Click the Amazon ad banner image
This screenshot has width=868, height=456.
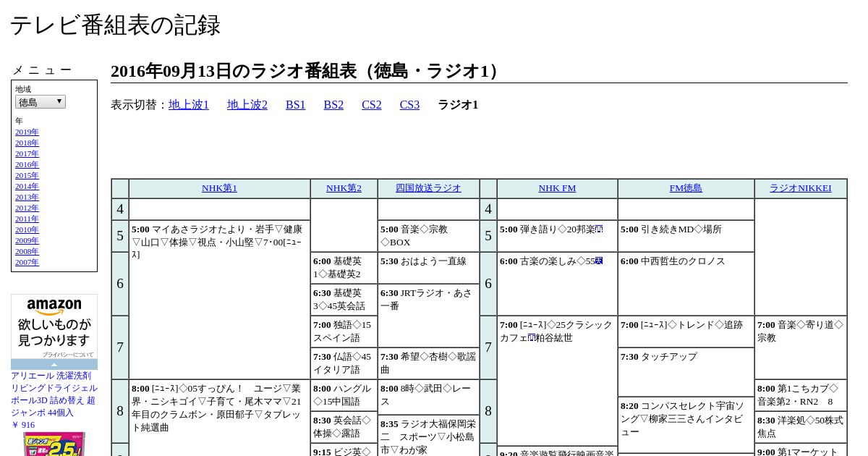(54, 326)
